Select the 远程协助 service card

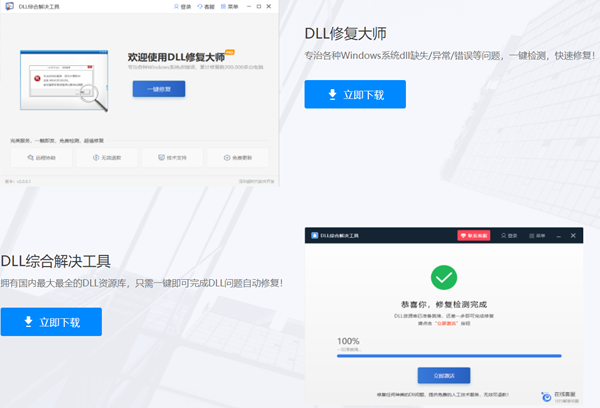tap(41, 158)
